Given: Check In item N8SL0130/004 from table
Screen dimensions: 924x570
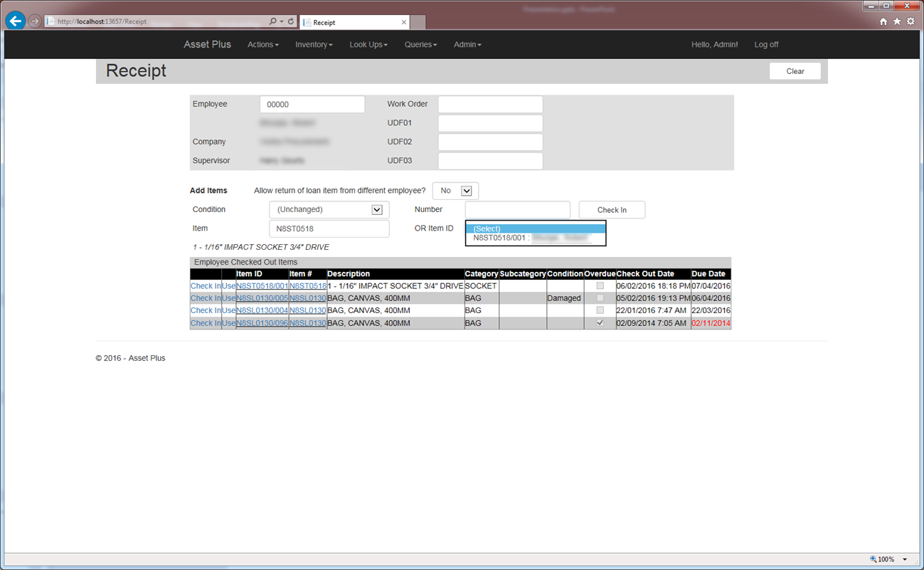Looking at the screenshot, I should (206, 310).
